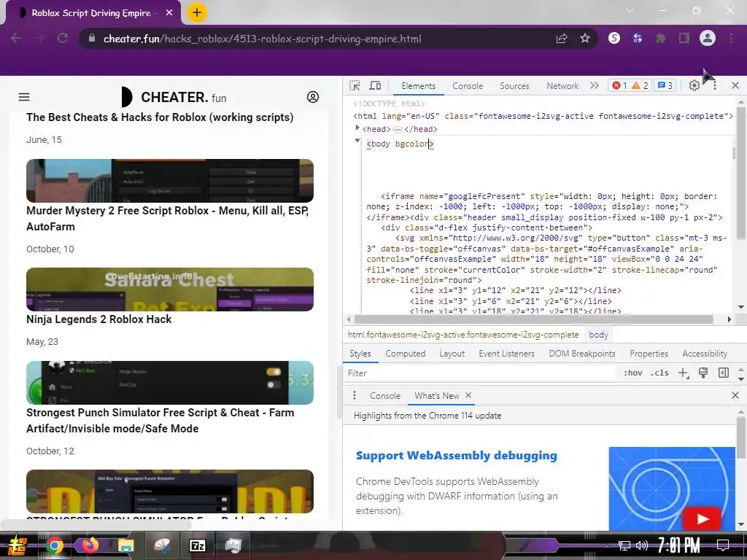Expand the head element node

(x=357, y=128)
